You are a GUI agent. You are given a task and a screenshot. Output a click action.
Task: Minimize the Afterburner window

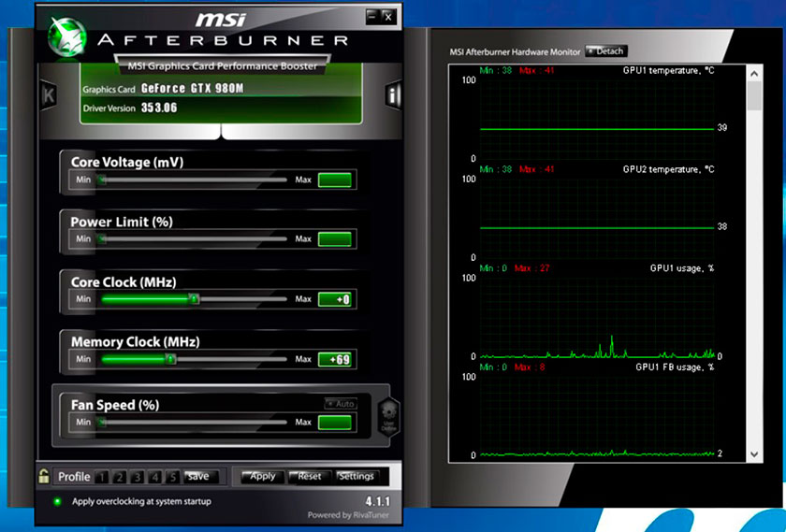(x=372, y=17)
